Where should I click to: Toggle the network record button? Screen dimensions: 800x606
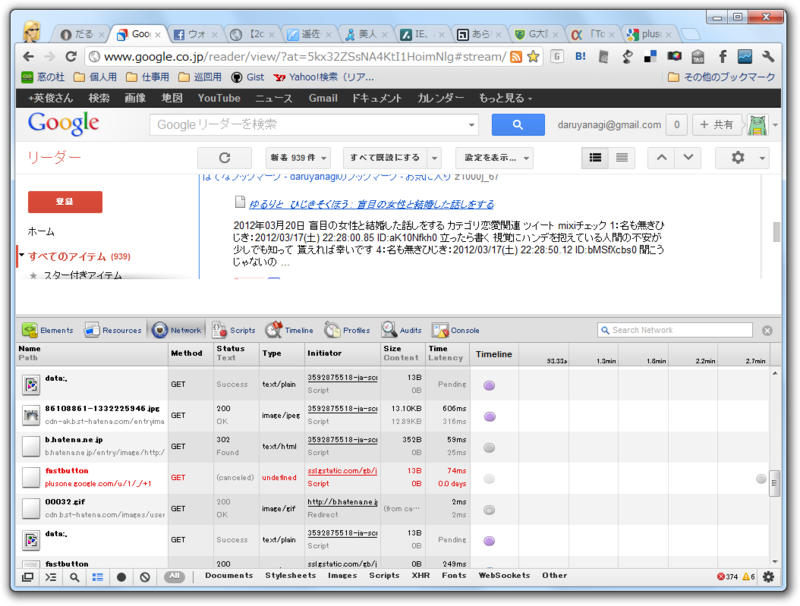coord(121,577)
